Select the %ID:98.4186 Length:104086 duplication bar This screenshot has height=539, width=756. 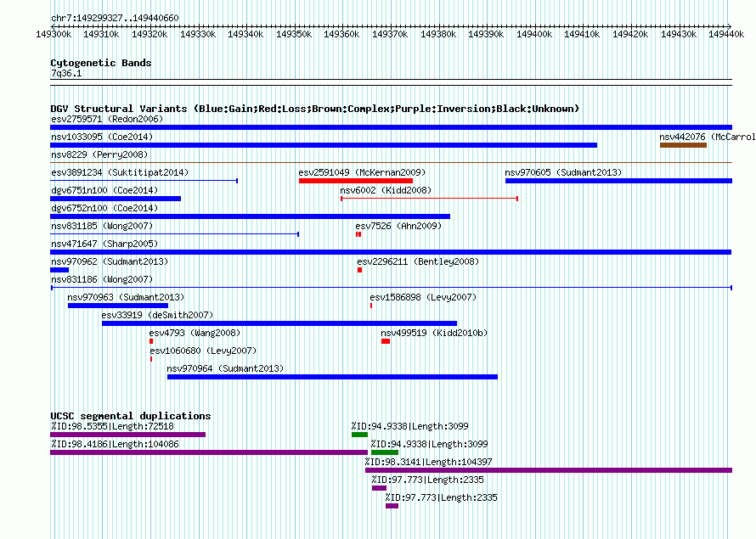tap(209, 452)
